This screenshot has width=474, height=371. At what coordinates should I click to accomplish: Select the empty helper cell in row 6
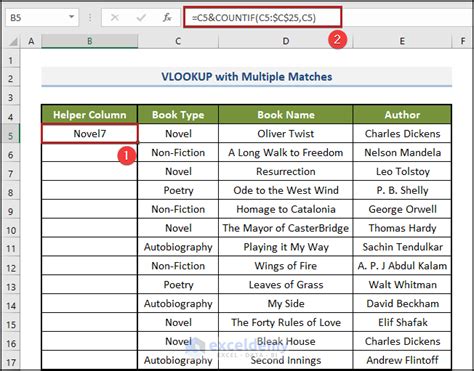pyautogui.click(x=90, y=153)
